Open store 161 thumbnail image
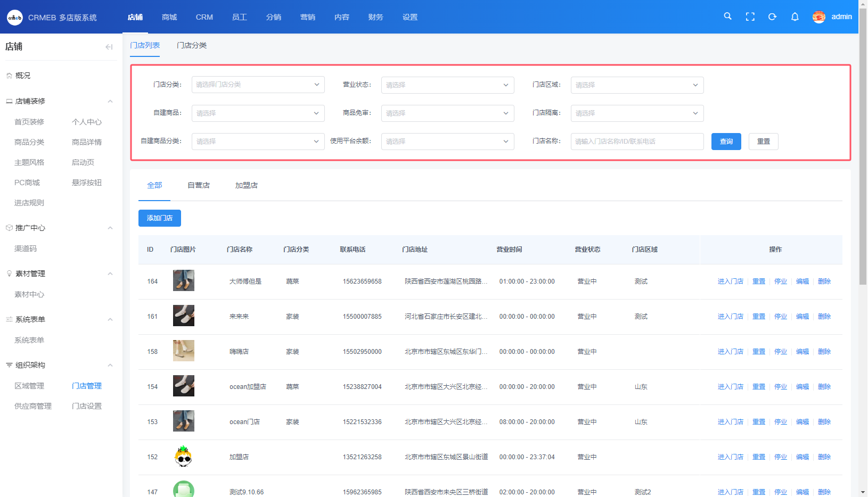 click(184, 316)
